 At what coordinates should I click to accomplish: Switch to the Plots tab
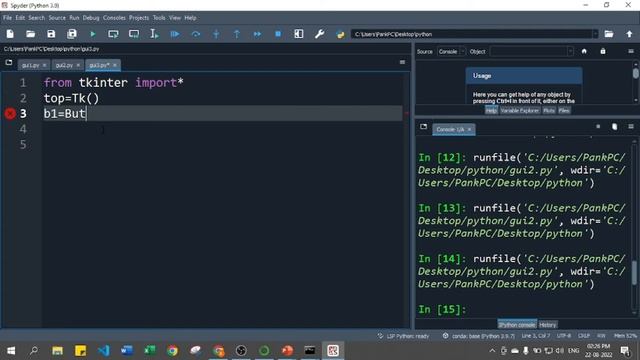pyautogui.click(x=549, y=111)
